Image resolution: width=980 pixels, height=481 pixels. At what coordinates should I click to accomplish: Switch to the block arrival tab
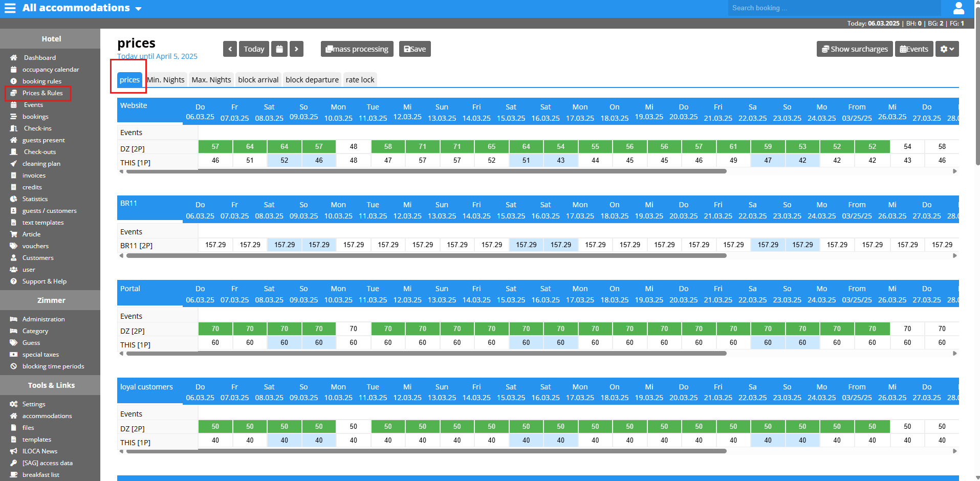point(258,80)
